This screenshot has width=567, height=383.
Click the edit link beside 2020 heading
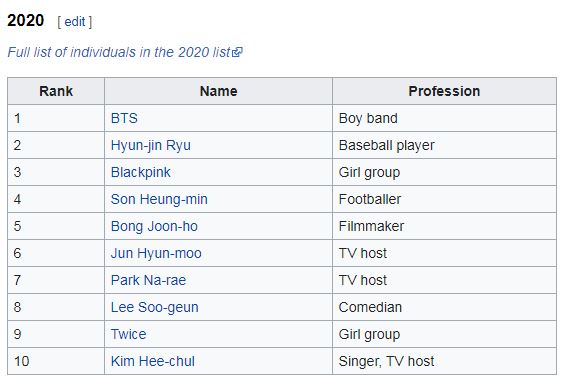(74, 22)
